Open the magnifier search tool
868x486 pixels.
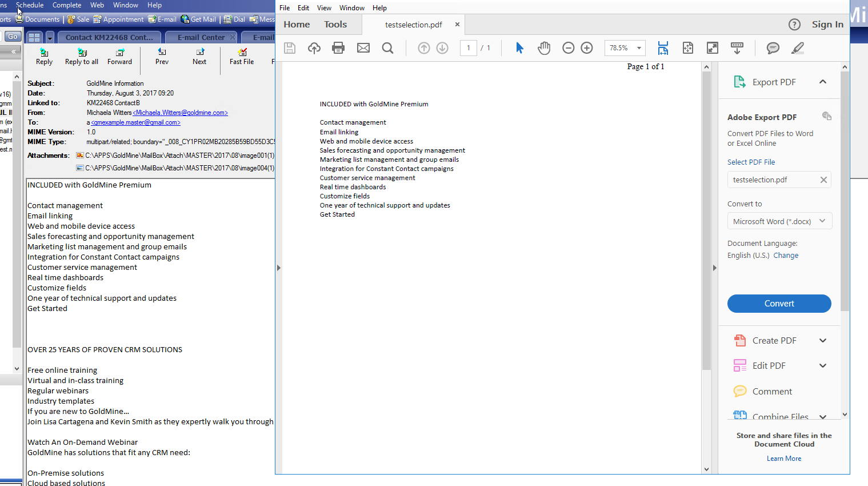pos(387,48)
